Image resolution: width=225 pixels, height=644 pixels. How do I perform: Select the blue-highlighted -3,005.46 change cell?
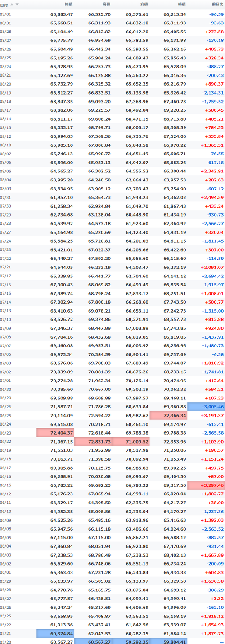[206, 407]
